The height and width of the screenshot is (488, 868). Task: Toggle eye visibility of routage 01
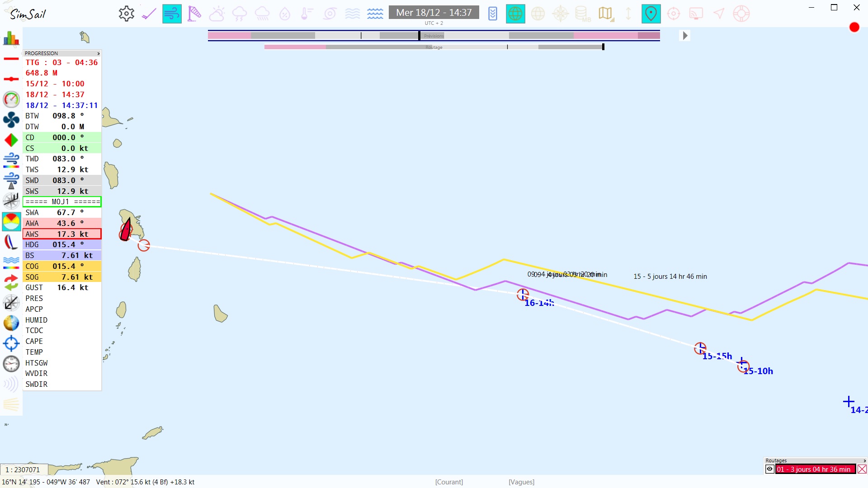(769, 469)
